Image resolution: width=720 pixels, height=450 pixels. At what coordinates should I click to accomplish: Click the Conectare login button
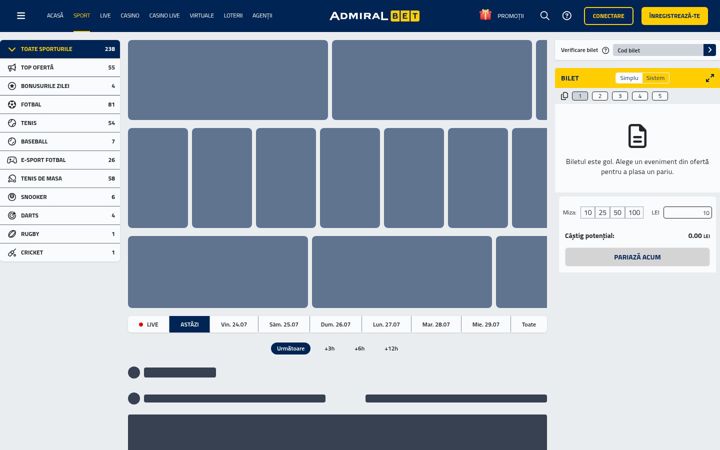point(608,16)
